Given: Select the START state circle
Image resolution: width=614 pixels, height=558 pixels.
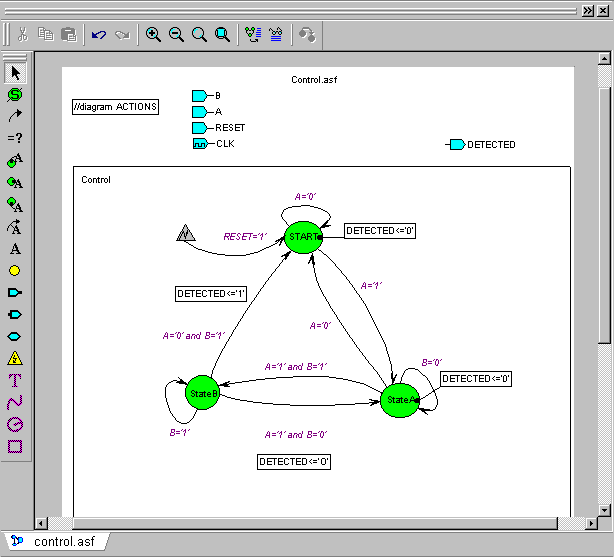Looking at the screenshot, I should click(x=302, y=237).
